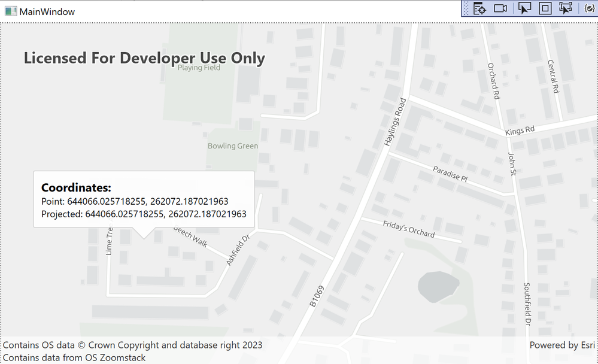Click the Central Rd street label
Viewport: 598px width, 364px height.
click(553, 76)
